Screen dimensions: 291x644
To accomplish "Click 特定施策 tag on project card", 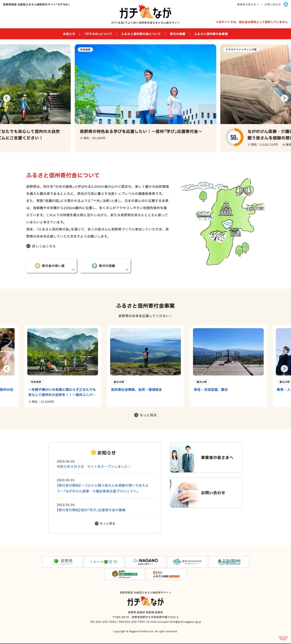I will 36,382.
